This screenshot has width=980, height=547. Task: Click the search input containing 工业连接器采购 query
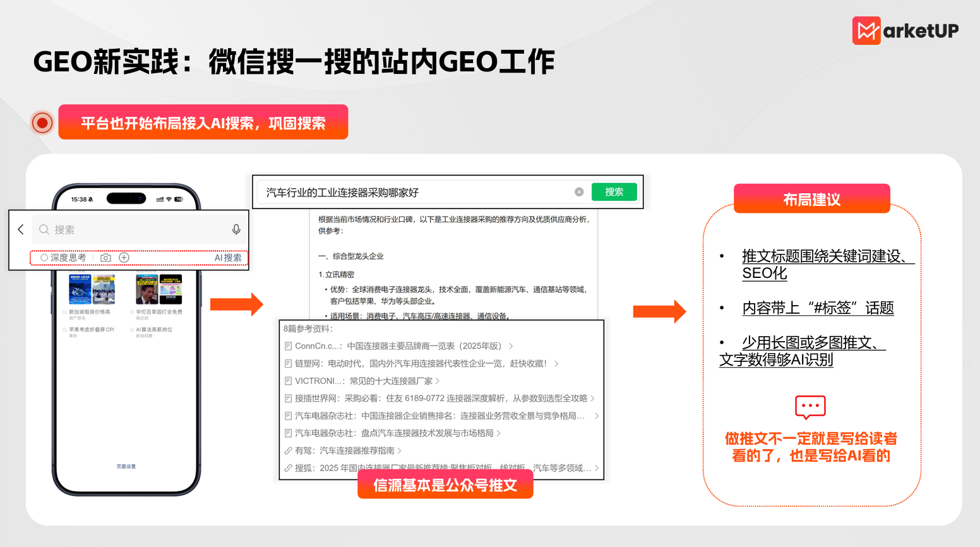(x=417, y=191)
